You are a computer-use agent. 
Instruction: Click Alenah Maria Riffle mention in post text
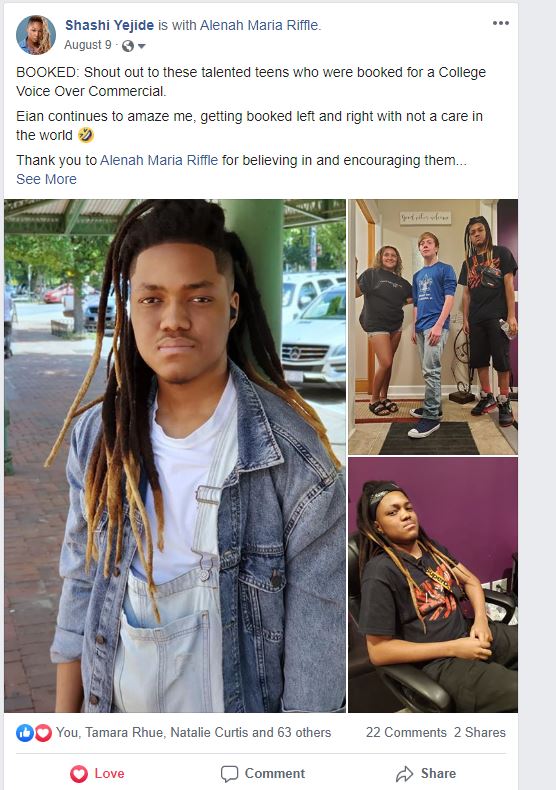tap(159, 160)
